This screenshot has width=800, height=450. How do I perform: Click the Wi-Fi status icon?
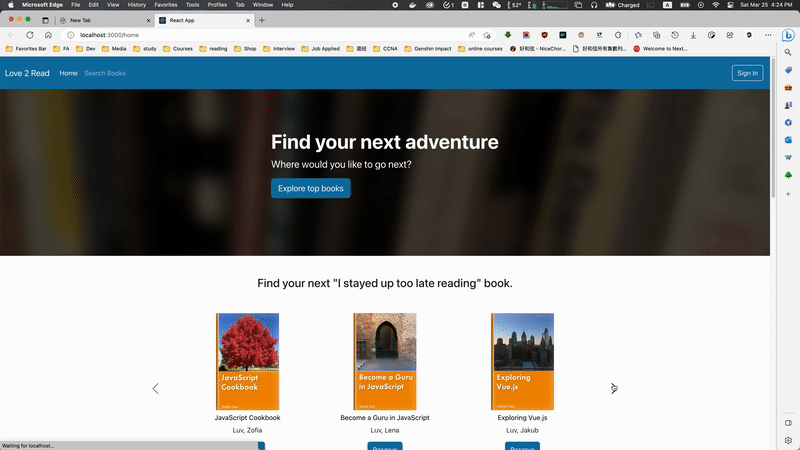click(x=716, y=5)
